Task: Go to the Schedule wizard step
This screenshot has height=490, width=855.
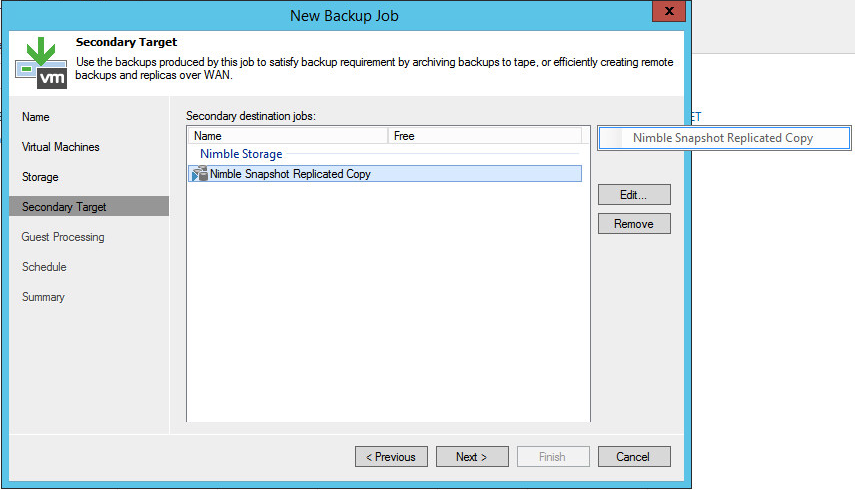Action: pyautogui.click(x=44, y=267)
